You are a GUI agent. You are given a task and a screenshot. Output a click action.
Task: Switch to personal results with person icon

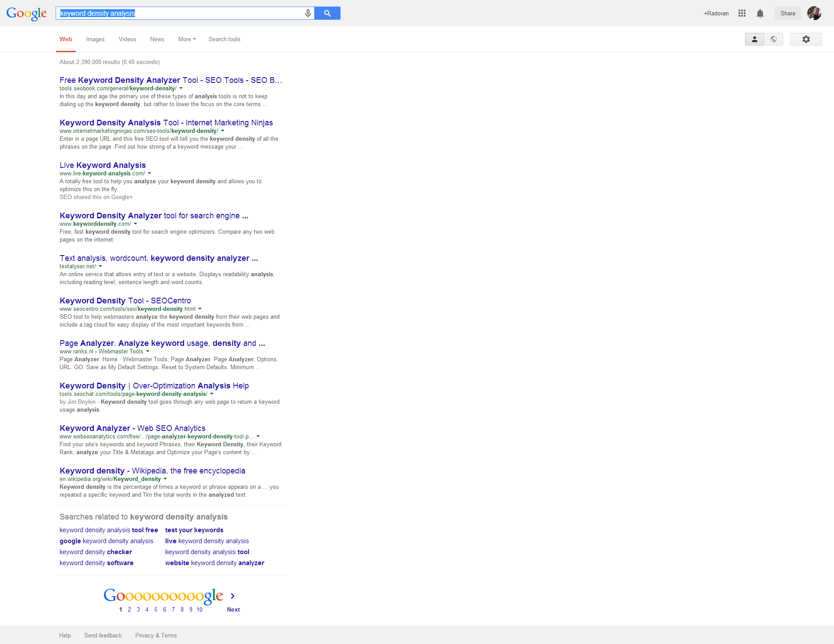754,39
